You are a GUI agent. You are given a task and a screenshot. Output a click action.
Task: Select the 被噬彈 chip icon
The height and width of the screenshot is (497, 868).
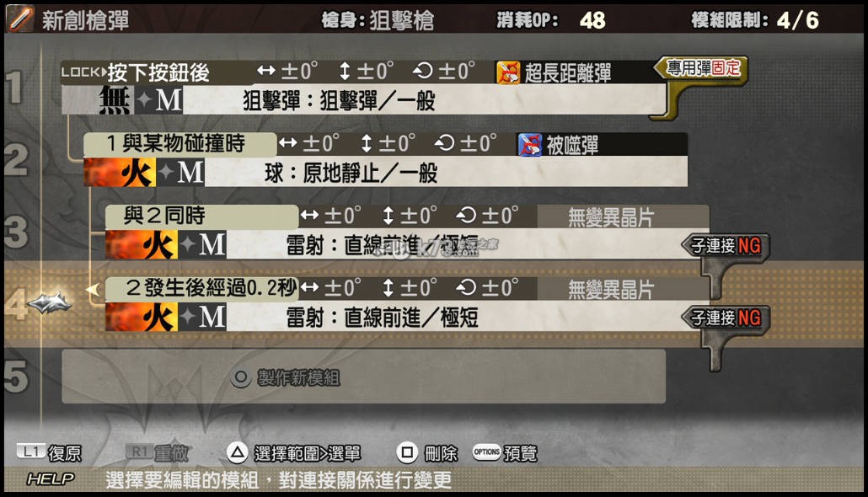tap(530, 144)
